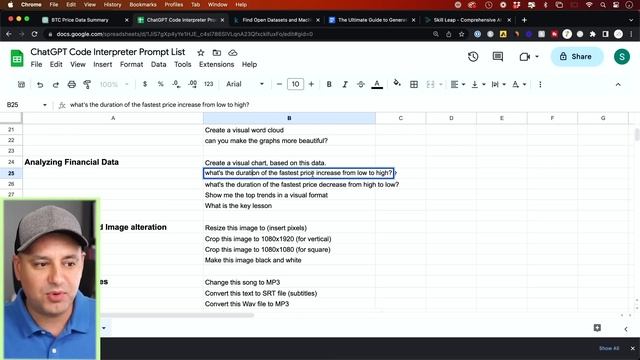Open the borders tool
640x360 pixels.
[x=414, y=84]
